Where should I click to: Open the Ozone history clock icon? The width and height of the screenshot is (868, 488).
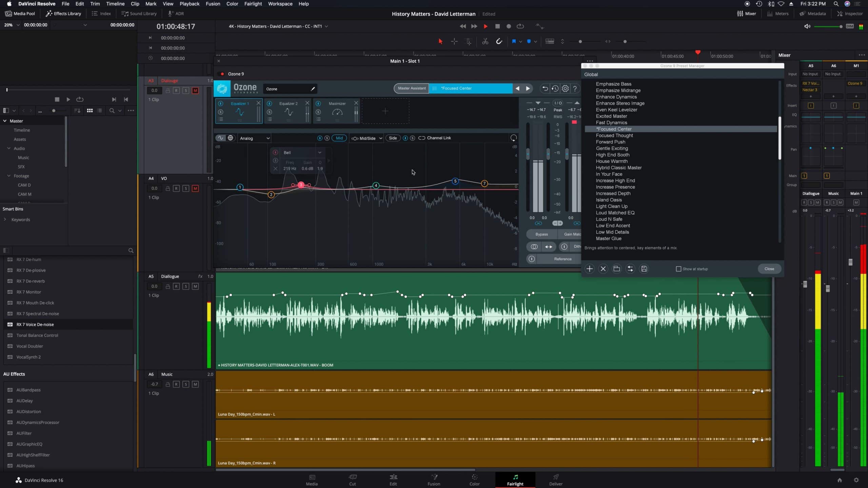(x=555, y=88)
